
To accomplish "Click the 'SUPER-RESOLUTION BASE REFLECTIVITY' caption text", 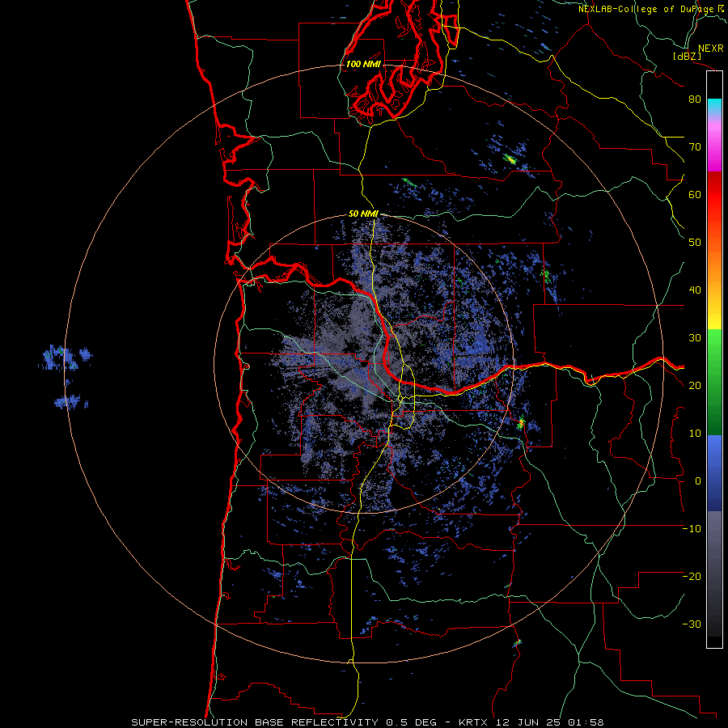I will (255, 722).
